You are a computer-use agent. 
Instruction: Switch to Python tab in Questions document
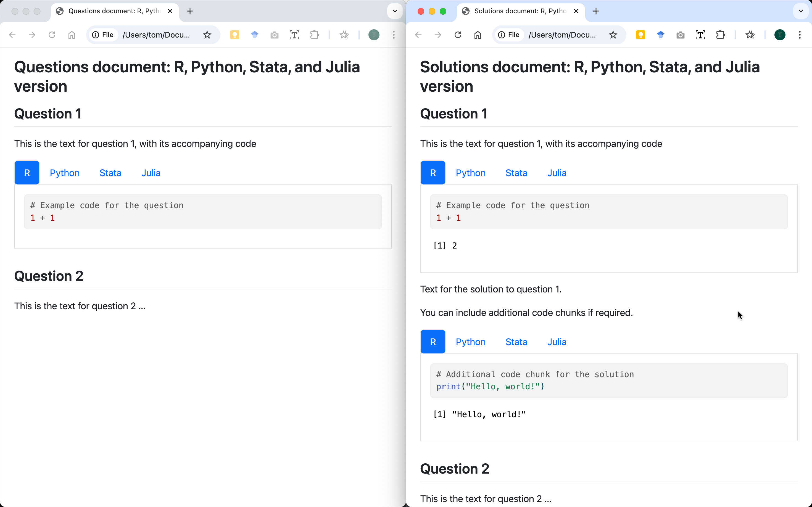click(64, 173)
